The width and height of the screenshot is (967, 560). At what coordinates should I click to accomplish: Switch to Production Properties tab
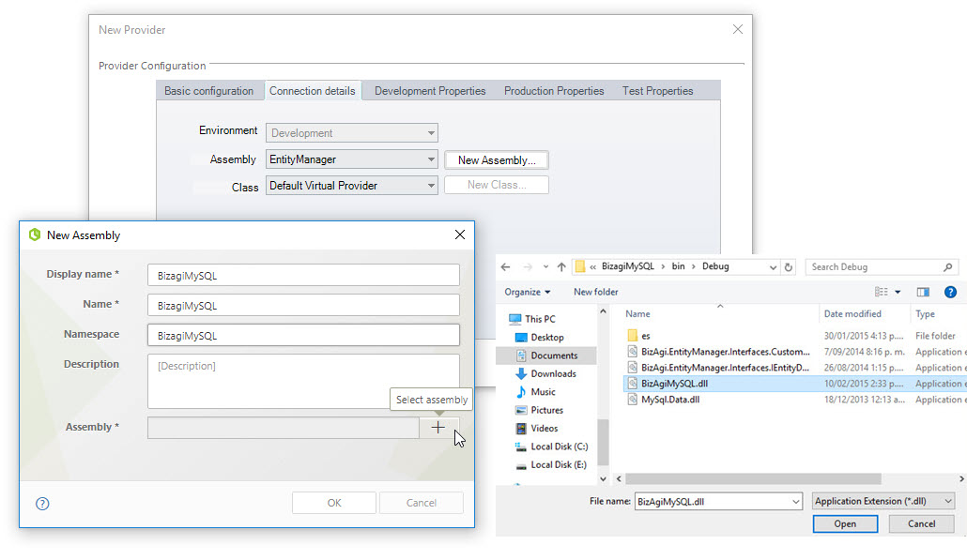pyautogui.click(x=554, y=91)
